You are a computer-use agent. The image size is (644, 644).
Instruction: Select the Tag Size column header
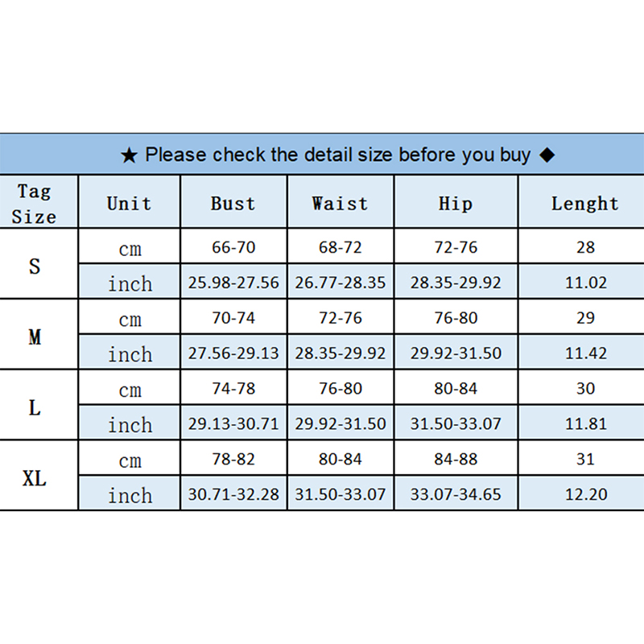click(35, 204)
